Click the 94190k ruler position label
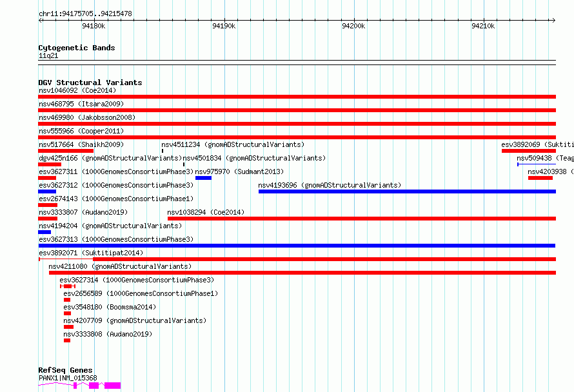Screen dimensions: 574x392 (224, 26)
